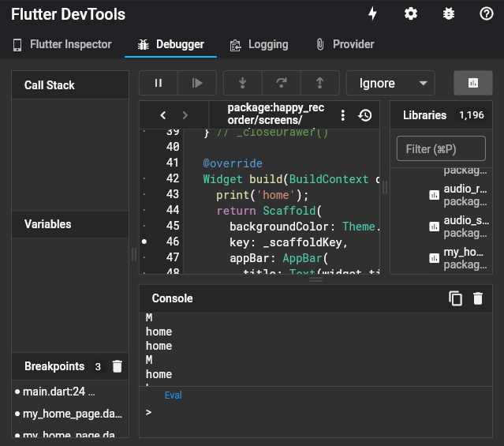Delete all breakpoints trash icon
Viewport: 504px width, 446px height.
coord(118,366)
